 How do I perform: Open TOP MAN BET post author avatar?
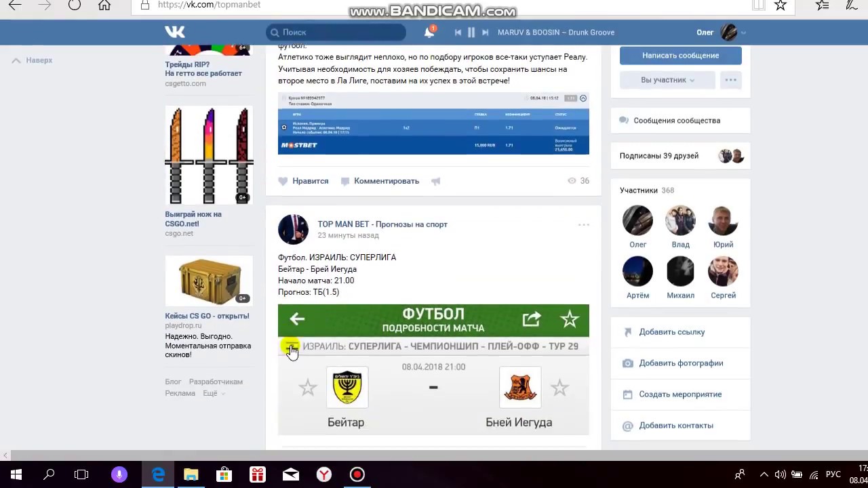coord(293,230)
